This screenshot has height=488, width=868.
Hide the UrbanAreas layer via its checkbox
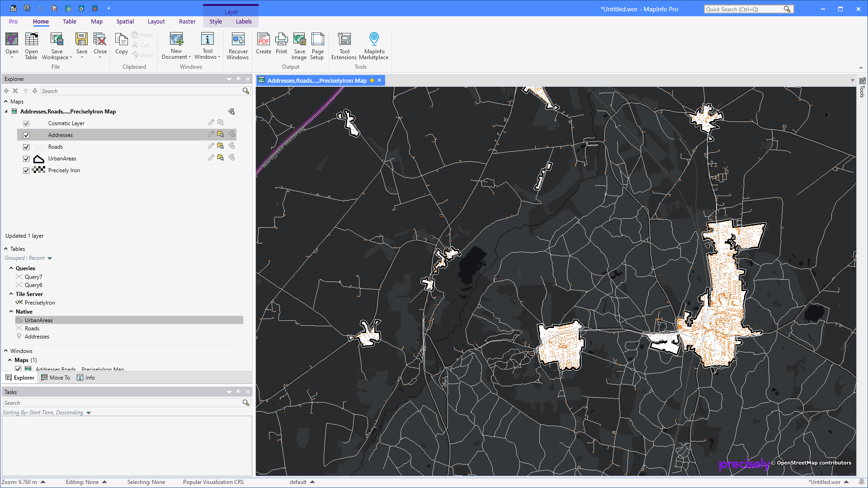tap(26, 159)
